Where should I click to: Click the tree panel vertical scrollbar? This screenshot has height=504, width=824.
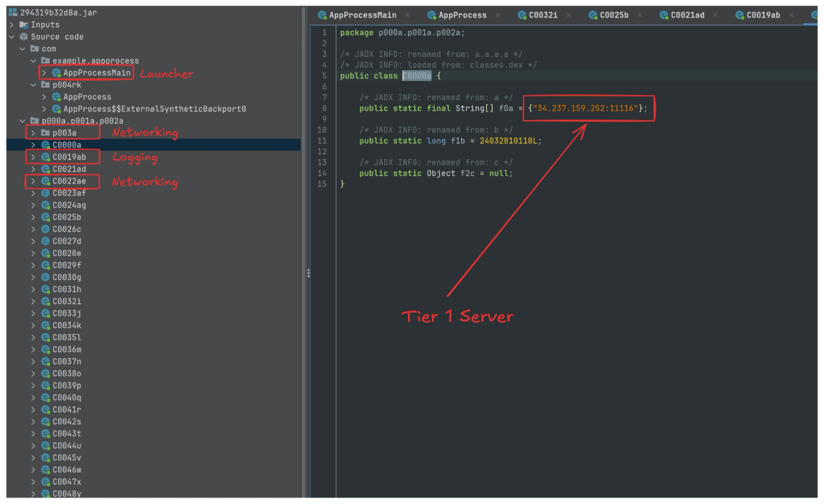point(304,252)
